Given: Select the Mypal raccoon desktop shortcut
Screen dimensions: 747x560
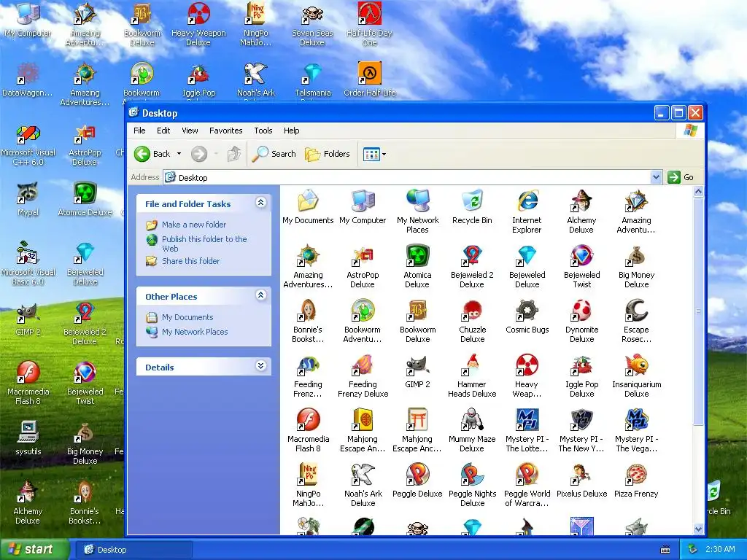Looking at the screenshot, I should [x=28, y=194].
